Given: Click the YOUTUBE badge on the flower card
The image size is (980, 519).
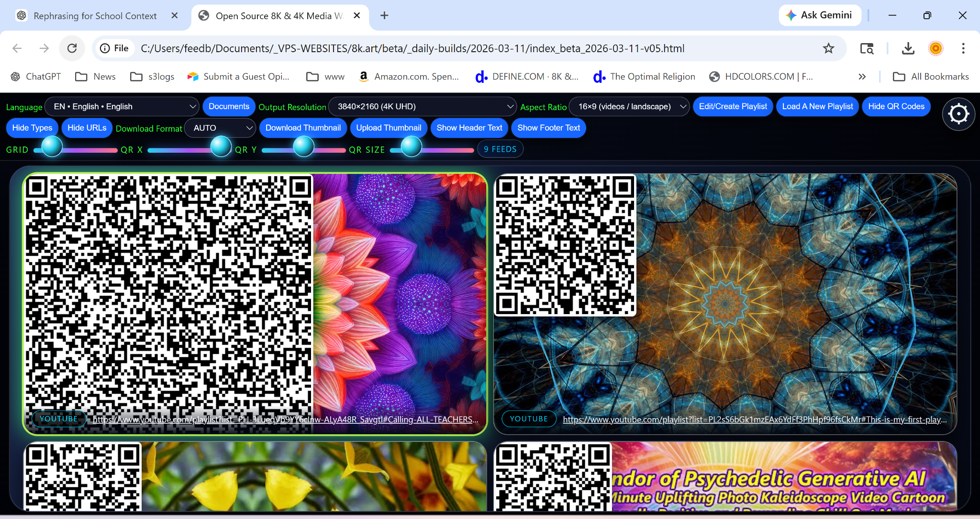Looking at the screenshot, I should pos(59,419).
